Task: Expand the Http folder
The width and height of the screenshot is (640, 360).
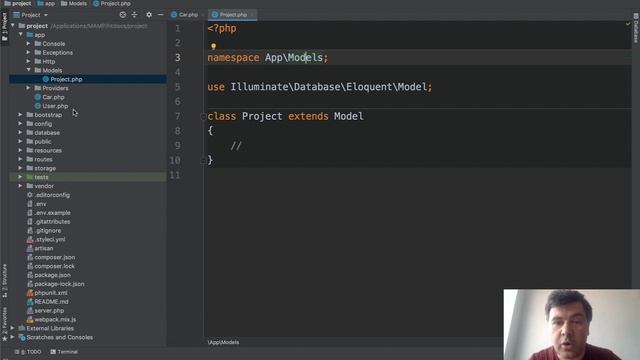Action: (28, 62)
